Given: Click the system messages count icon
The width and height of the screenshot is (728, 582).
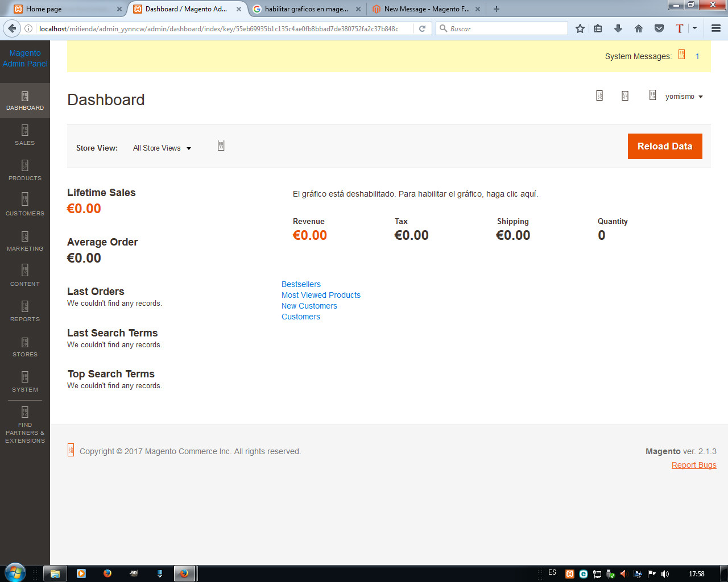Looking at the screenshot, I should click(x=682, y=55).
